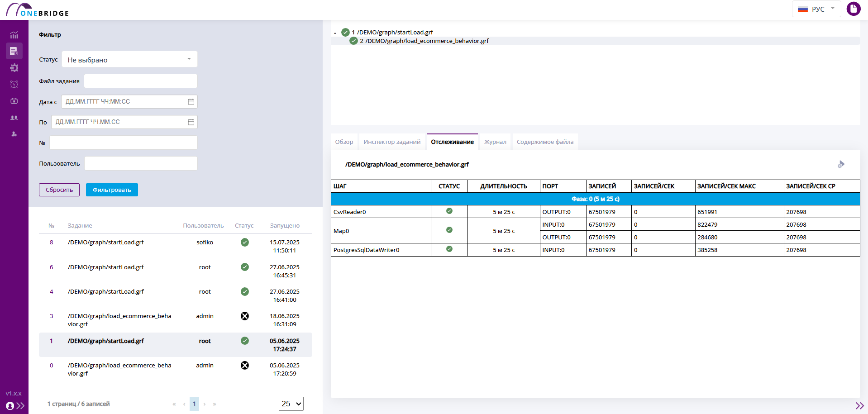Select job 4 /DEMO/graph/startLoad.grf row
868x414 pixels.
coord(176,295)
